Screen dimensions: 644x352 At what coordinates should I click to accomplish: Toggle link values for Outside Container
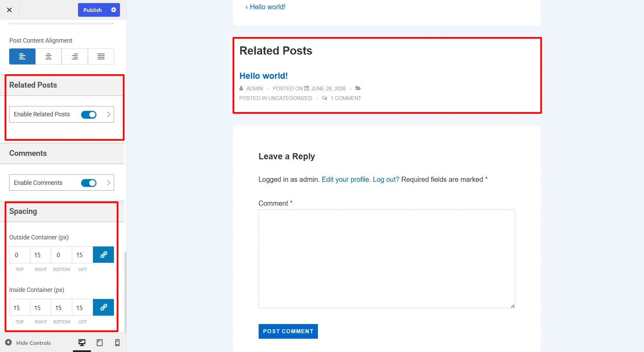coord(104,255)
